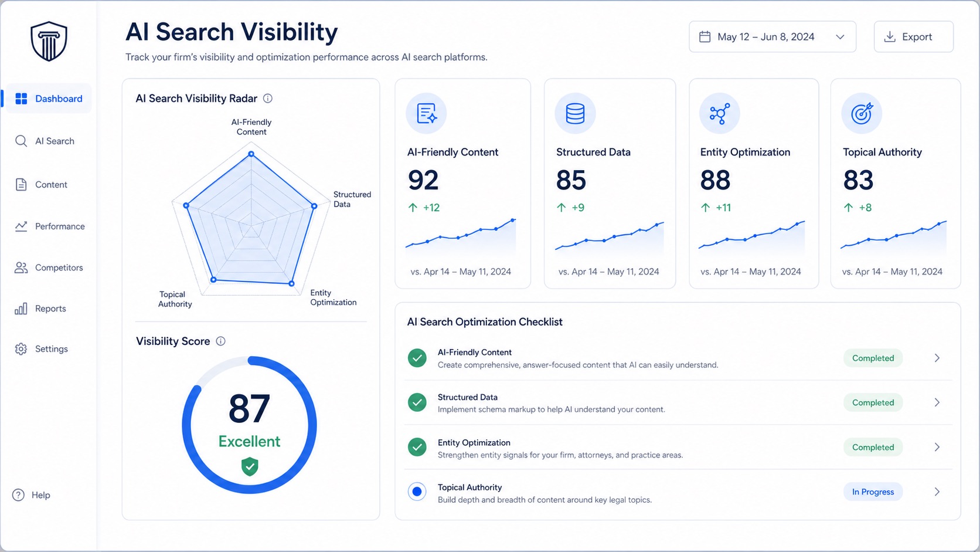Open the May 12 – Jun 8, 2024 date range dropdown
Image resolution: width=980 pixels, height=552 pixels.
(x=773, y=36)
